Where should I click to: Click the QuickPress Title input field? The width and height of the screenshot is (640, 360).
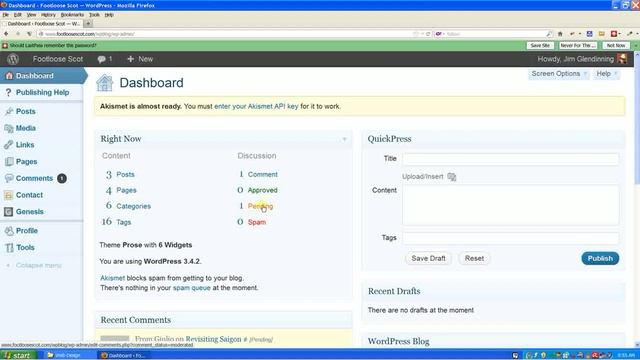(510, 159)
